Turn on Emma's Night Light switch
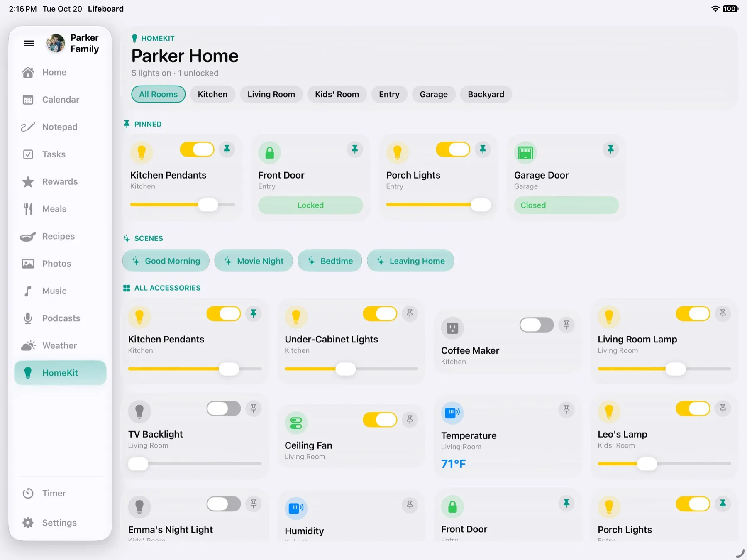Viewport: 747px width, 560px height. click(x=224, y=504)
